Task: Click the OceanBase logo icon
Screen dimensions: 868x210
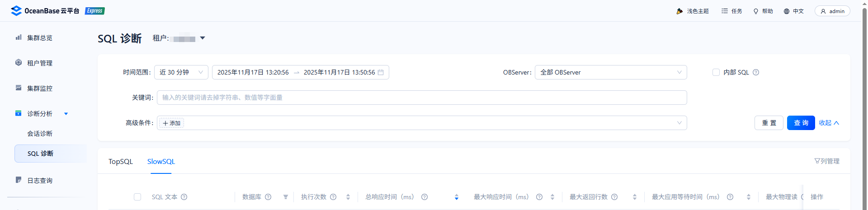Action: point(16,11)
